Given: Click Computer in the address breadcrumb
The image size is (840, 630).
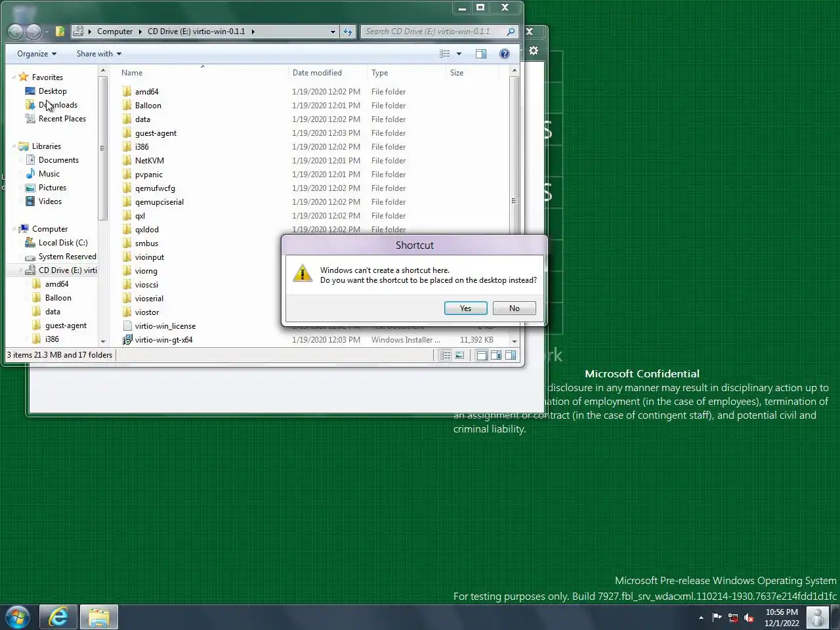Looking at the screenshot, I should pyautogui.click(x=115, y=31).
